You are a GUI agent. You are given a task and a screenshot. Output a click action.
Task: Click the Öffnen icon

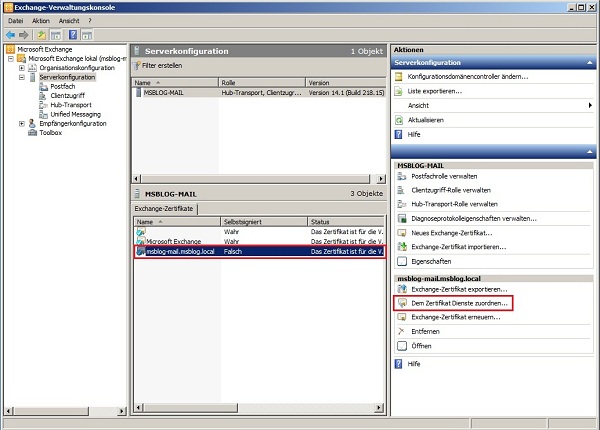pyautogui.click(x=402, y=346)
